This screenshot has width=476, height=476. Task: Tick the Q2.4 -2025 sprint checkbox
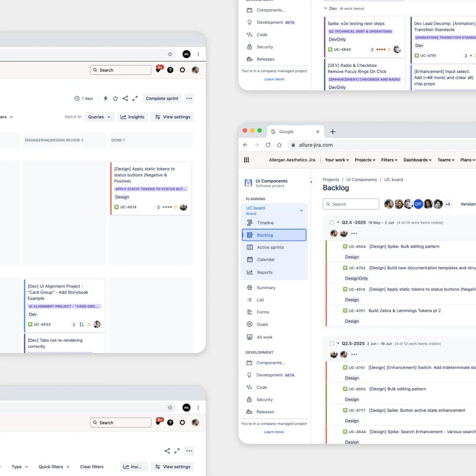[332, 223]
